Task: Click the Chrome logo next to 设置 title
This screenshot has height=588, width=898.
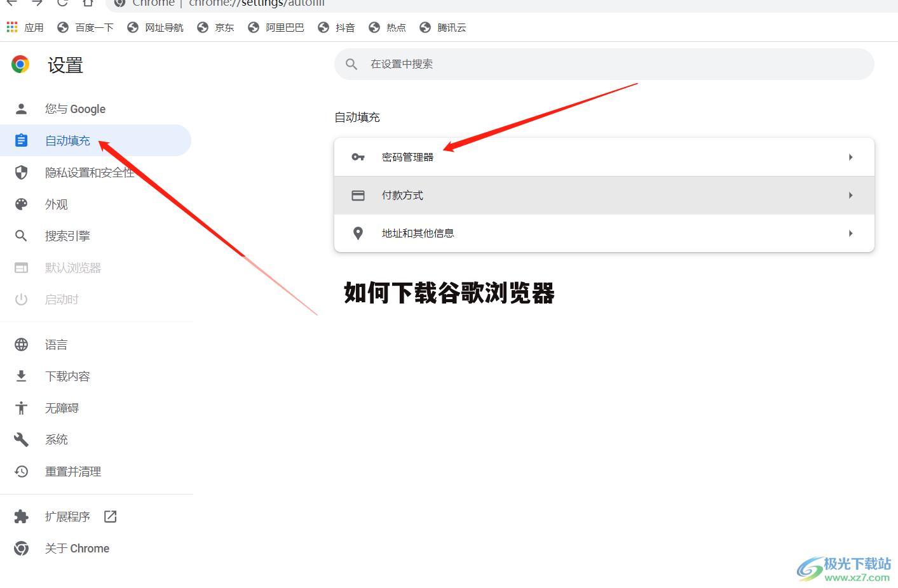Action: tap(20, 64)
